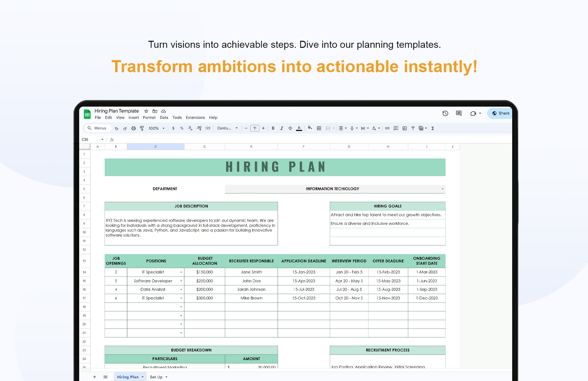Expand the Information Technology department dropdown

tap(442, 189)
